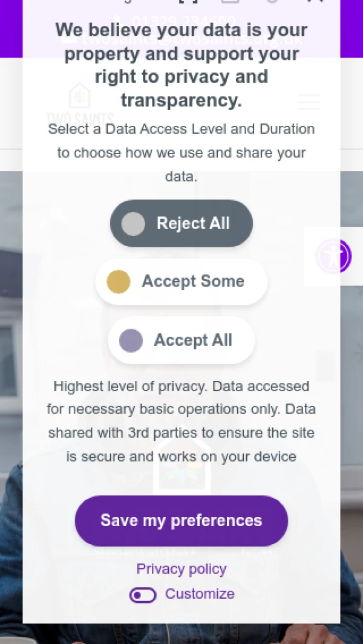Click the Save my preferences button
363x644 pixels.
[x=181, y=520]
